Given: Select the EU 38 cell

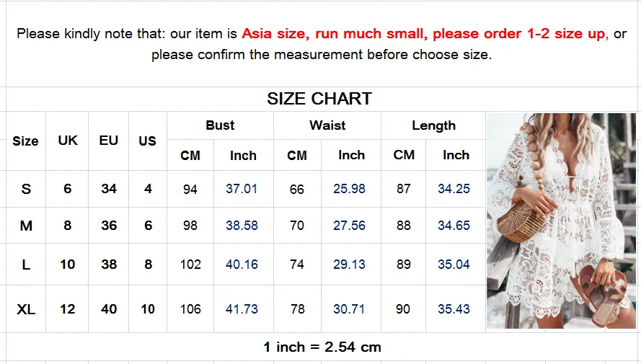Looking at the screenshot, I should pyautogui.click(x=109, y=265).
